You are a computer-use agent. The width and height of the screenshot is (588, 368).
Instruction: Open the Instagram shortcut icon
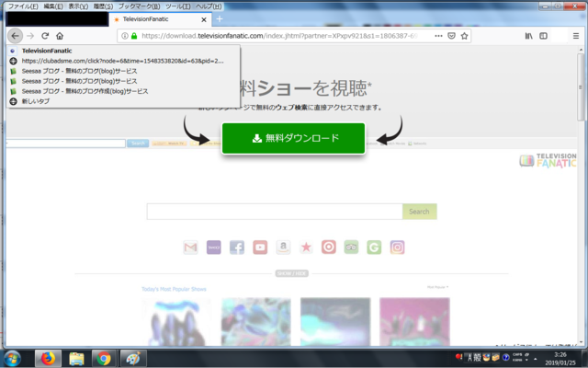click(397, 247)
